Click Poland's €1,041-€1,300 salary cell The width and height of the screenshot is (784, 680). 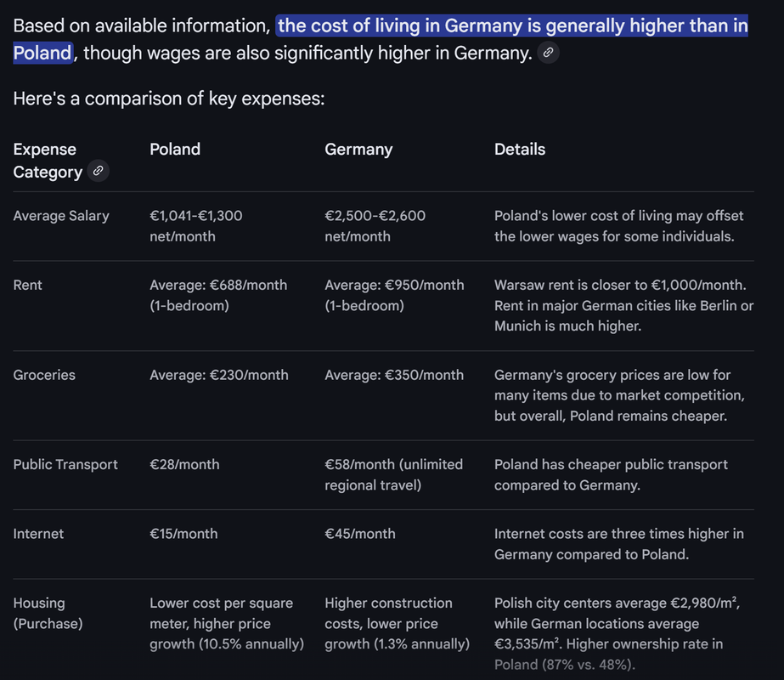coord(196,225)
